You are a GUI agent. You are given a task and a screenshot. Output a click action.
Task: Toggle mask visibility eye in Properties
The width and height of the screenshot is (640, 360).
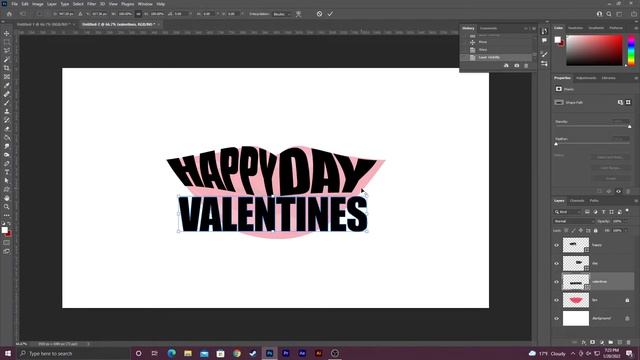tap(618, 191)
